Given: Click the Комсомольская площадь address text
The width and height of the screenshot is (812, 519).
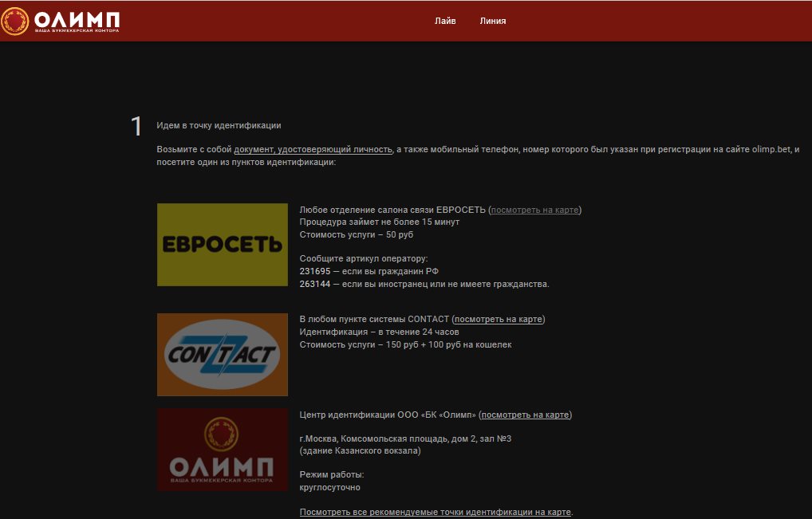Looking at the screenshot, I should [x=405, y=438].
